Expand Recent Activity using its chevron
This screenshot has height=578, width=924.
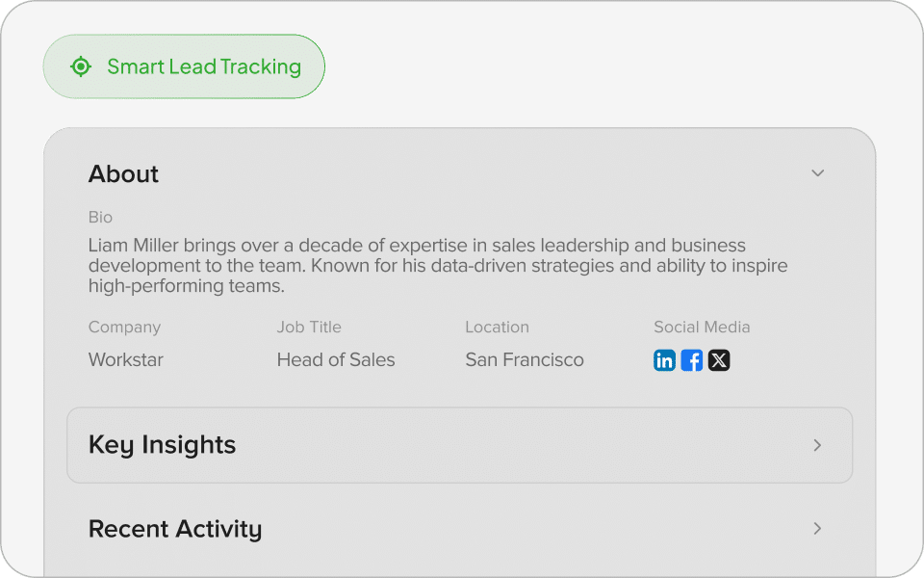817,529
